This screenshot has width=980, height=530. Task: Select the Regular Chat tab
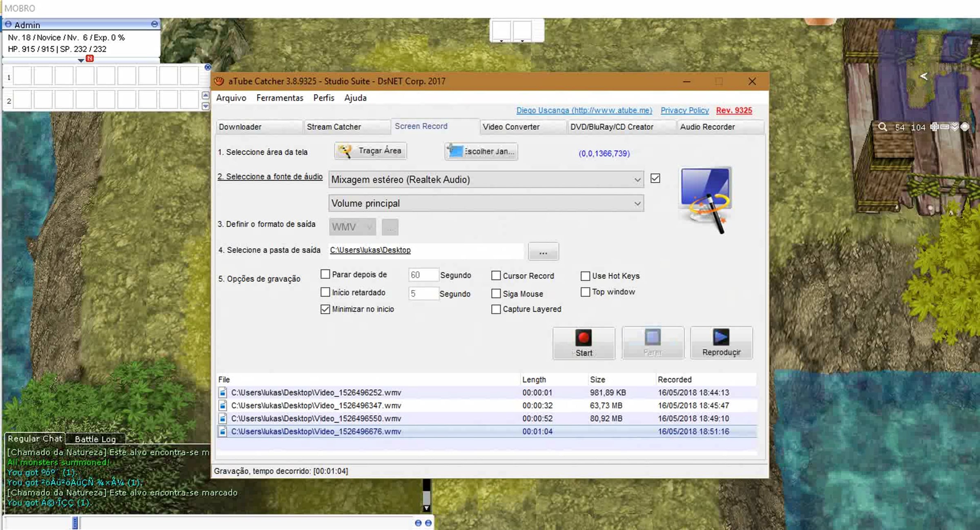click(x=35, y=439)
